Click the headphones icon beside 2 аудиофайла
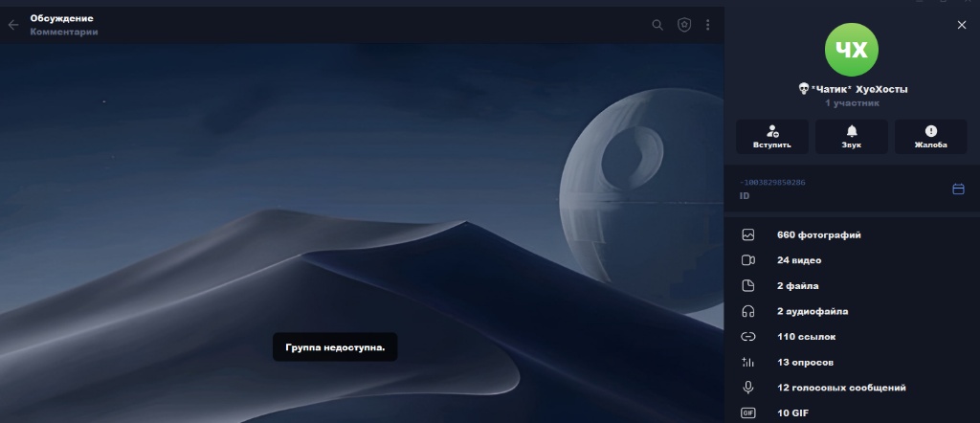Screen dimensions: 980x423 (748, 311)
